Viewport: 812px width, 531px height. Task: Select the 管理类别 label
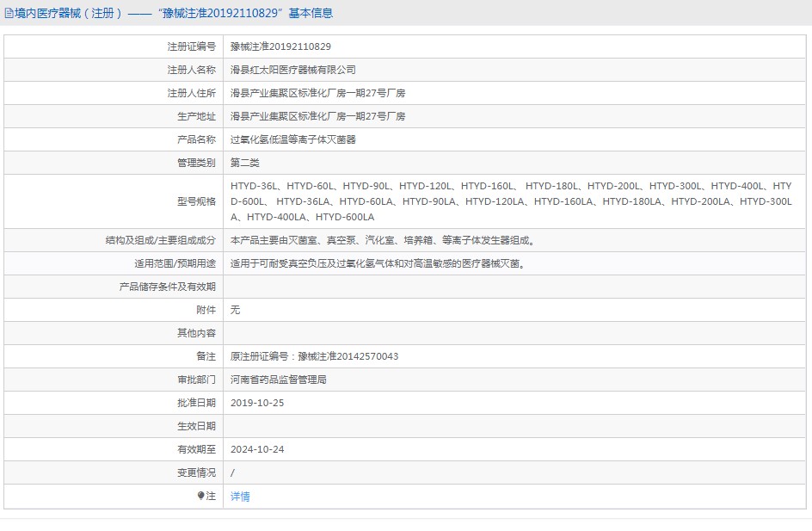tap(196, 164)
